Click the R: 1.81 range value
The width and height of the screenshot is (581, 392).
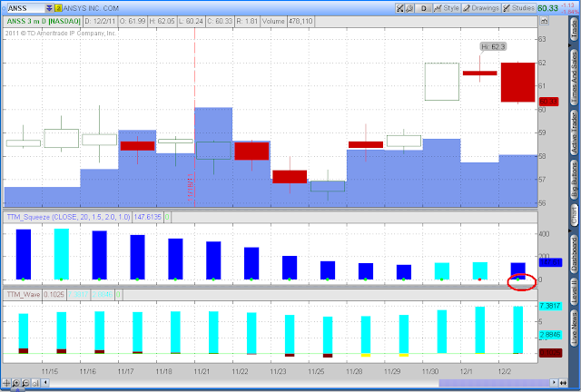tap(247, 21)
